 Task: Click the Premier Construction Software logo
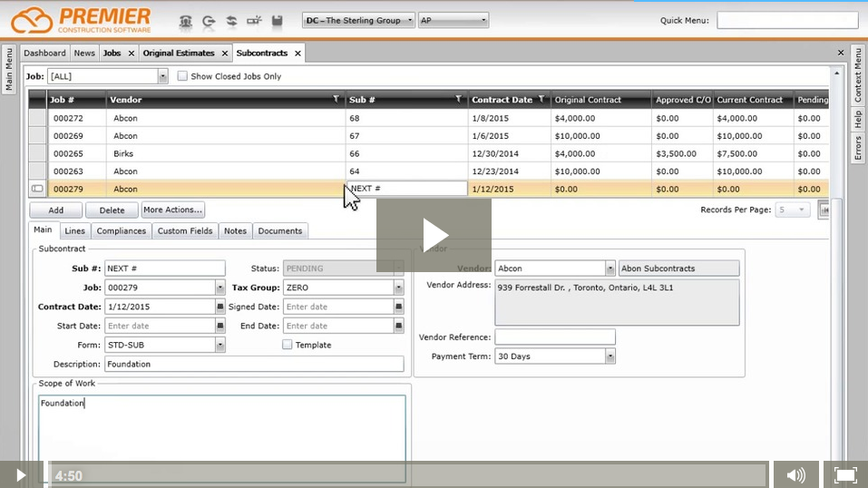pyautogui.click(x=82, y=21)
